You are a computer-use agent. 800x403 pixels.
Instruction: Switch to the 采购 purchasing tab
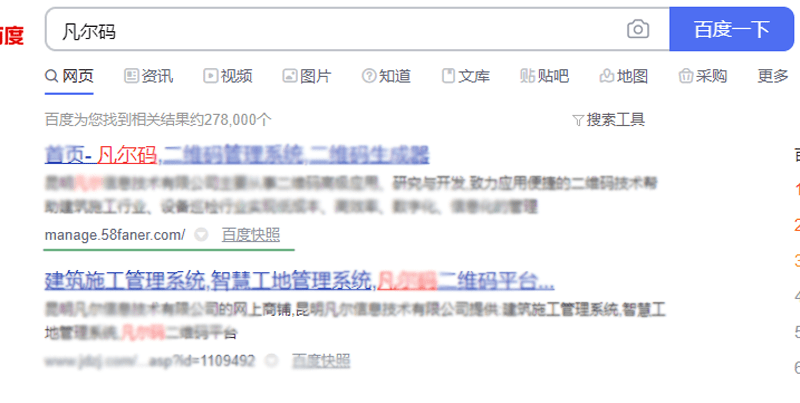point(703,76)
